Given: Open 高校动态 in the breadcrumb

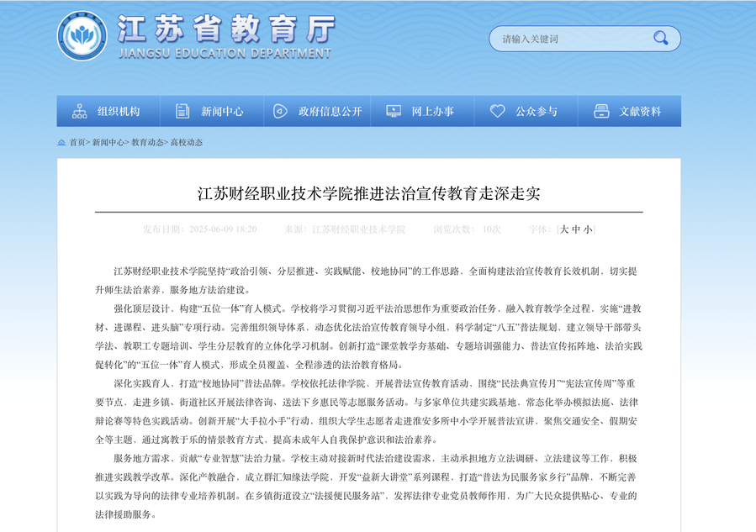Looking at the screenshot, I should [187, 142].
